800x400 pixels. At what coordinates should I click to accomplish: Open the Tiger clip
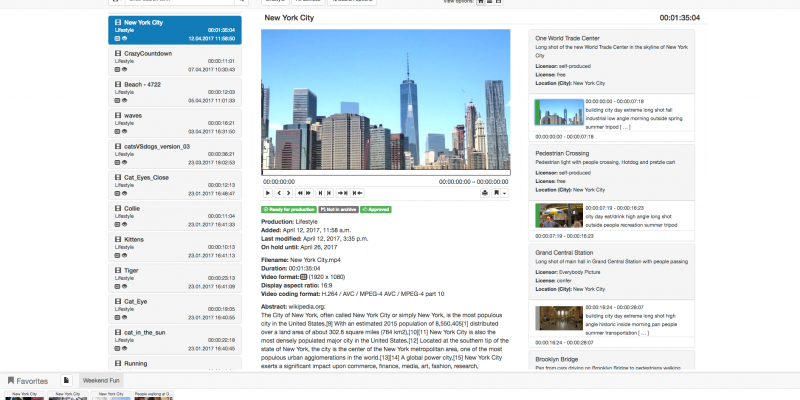175,278
